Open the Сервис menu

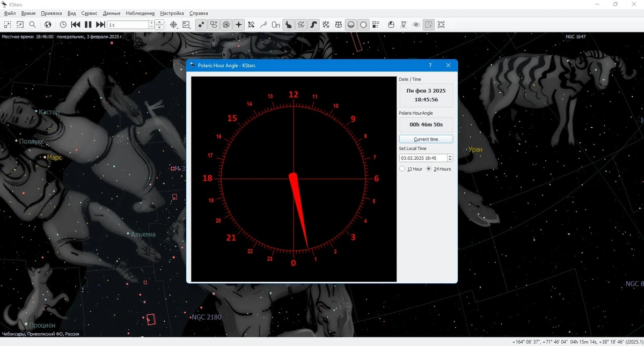(89, 13)
